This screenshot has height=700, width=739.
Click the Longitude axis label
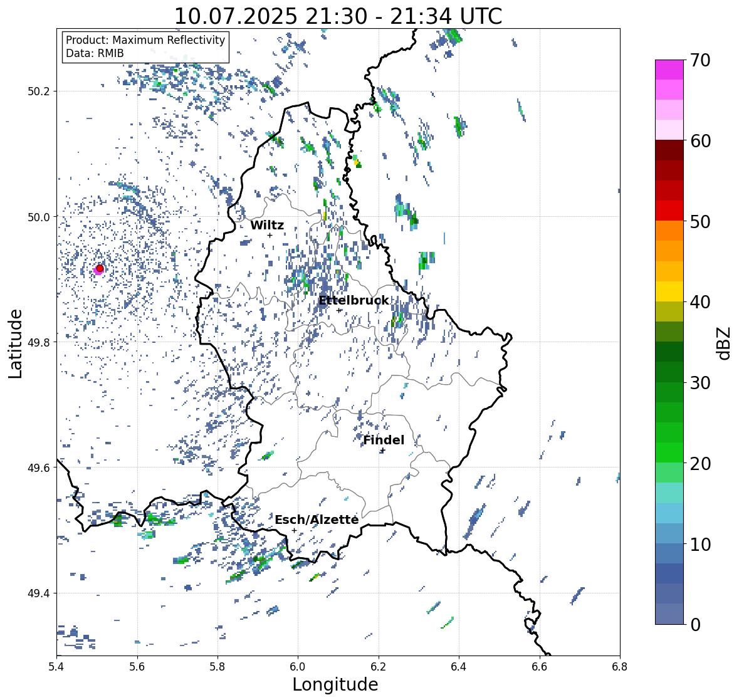pos(335,684)
